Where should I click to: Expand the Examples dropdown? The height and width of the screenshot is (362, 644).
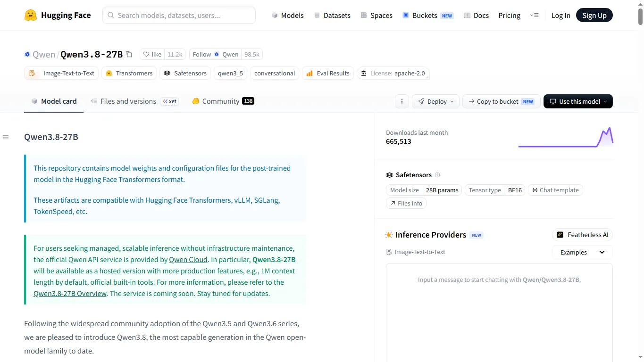[x=583, y=252]
